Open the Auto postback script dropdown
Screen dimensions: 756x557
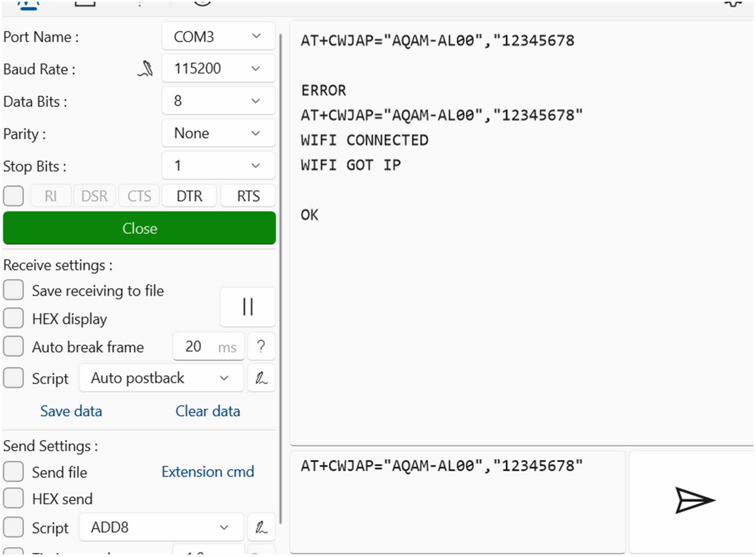[161, 378]
